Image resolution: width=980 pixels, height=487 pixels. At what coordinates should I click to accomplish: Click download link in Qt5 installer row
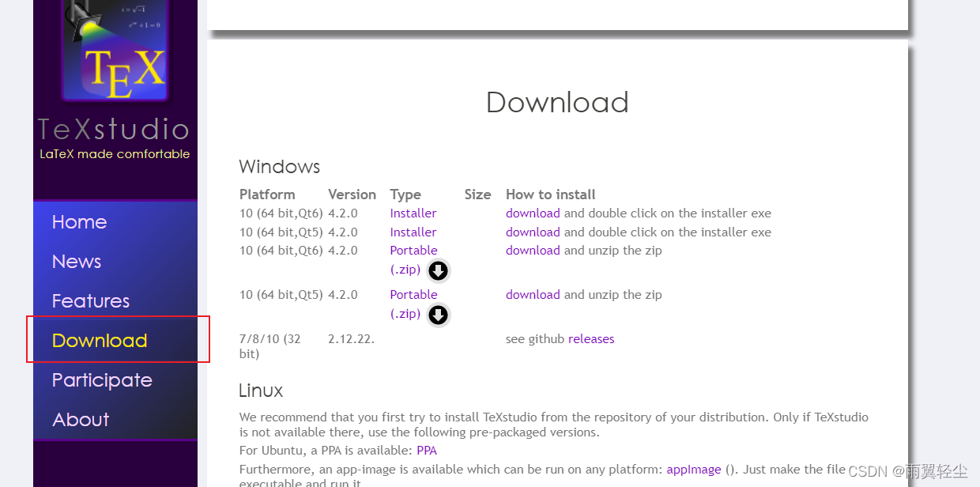[x=533, y=232]
